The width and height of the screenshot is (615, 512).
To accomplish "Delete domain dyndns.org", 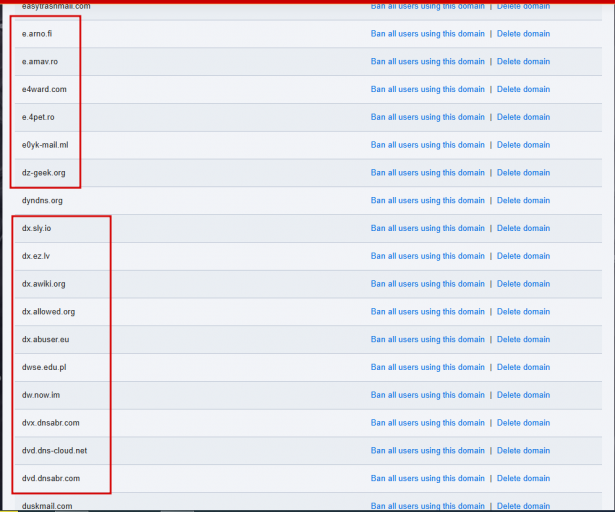I will coord(523,201).
